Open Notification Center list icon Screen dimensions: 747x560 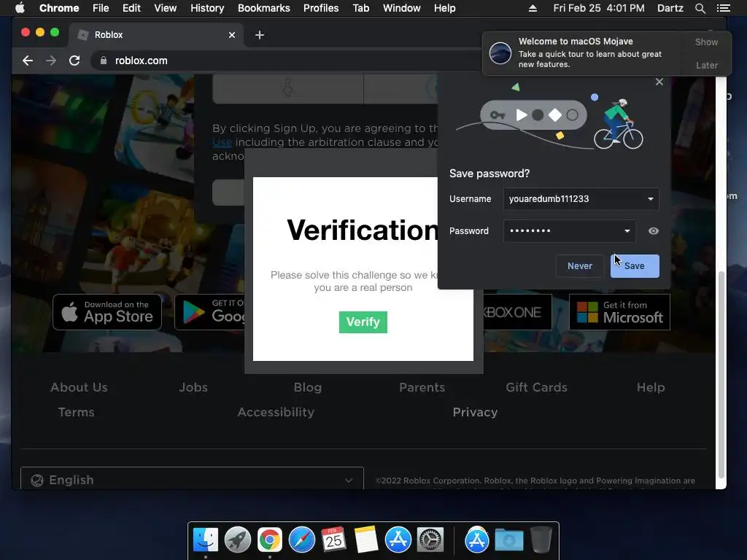(723, 8)
